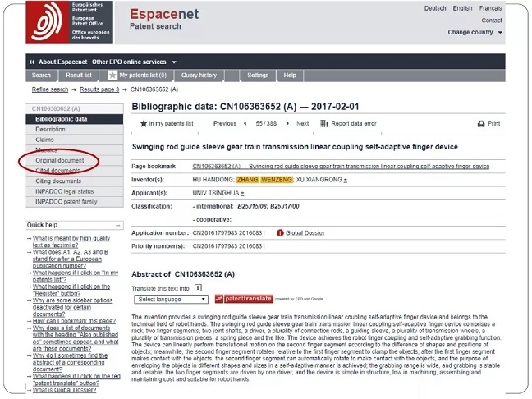Screen dimensions: 532x399
Task: Open the Help tab
Action: (290, 76)
